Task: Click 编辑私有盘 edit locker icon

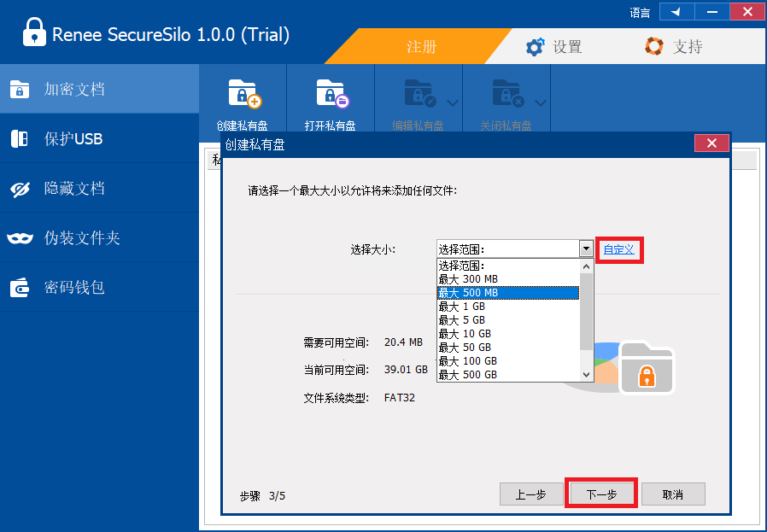Action: 420,93
